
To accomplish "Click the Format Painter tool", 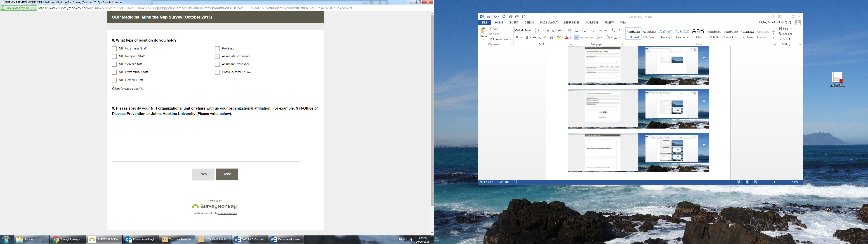I will coord(500,39).
